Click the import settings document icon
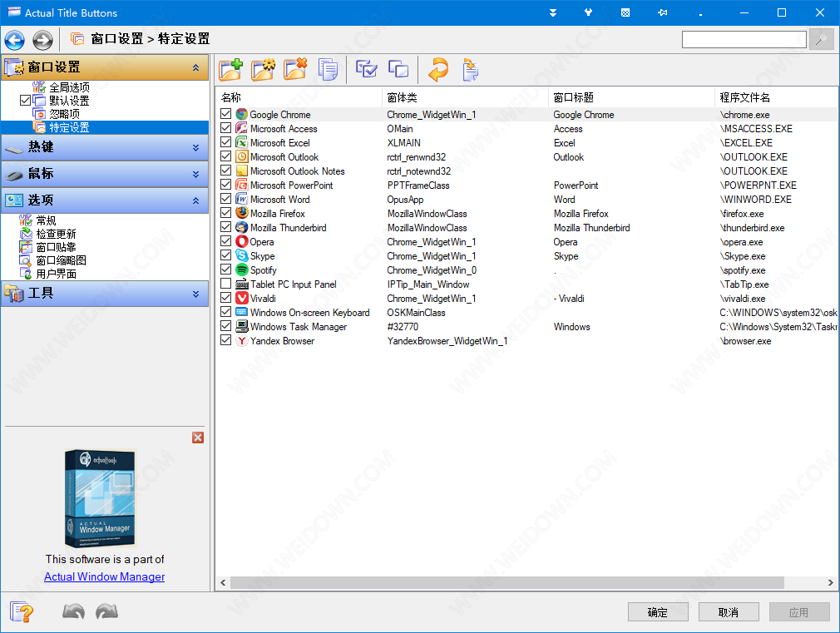The image size is (840, 633). pyautogui.click(x=470, y=70)
